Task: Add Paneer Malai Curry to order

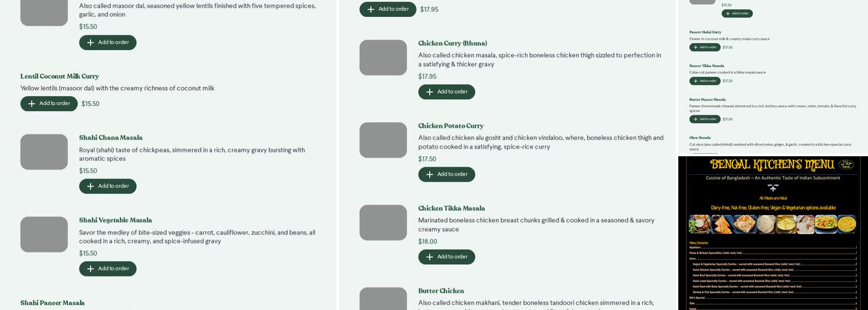Action: (x=705, y=47)
